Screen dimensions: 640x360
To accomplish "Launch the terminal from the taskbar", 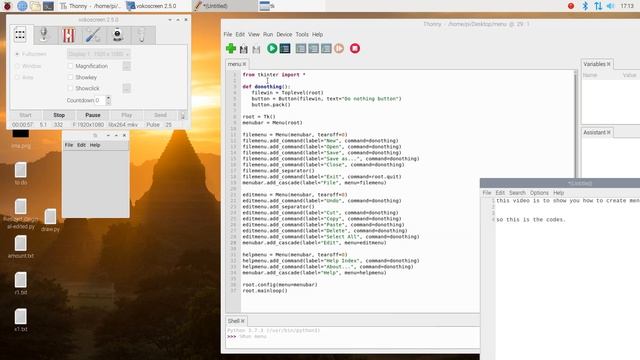I will tap(48, 6).
